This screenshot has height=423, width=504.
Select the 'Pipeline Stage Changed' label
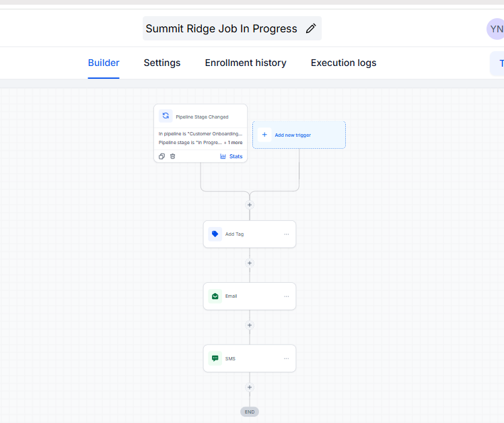click(202, 117)
